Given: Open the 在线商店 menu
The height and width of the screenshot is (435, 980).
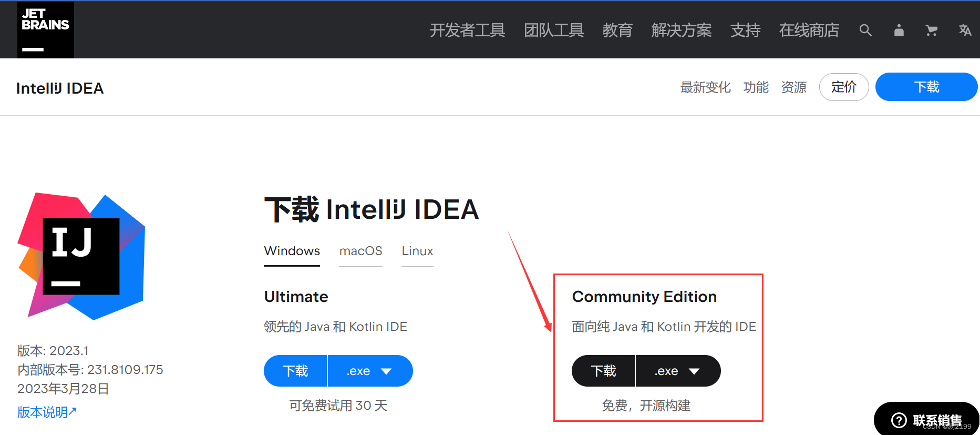Looking at the screenshot, I should 809,31.
